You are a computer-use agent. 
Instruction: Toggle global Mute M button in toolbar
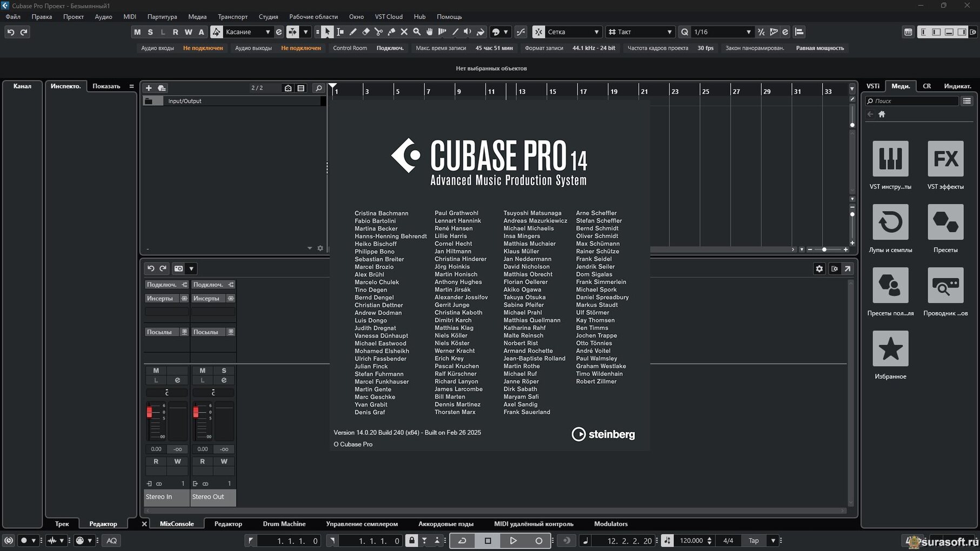tap(137, 32)
